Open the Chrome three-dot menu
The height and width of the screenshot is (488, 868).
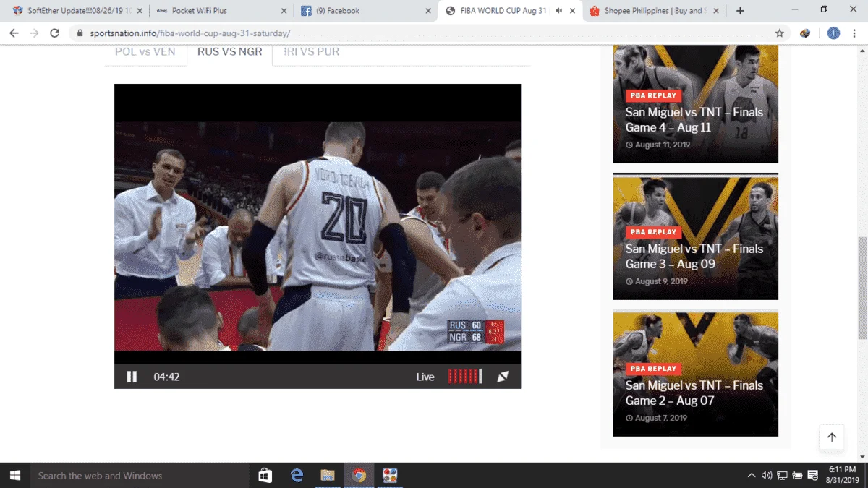pos(855,33)
